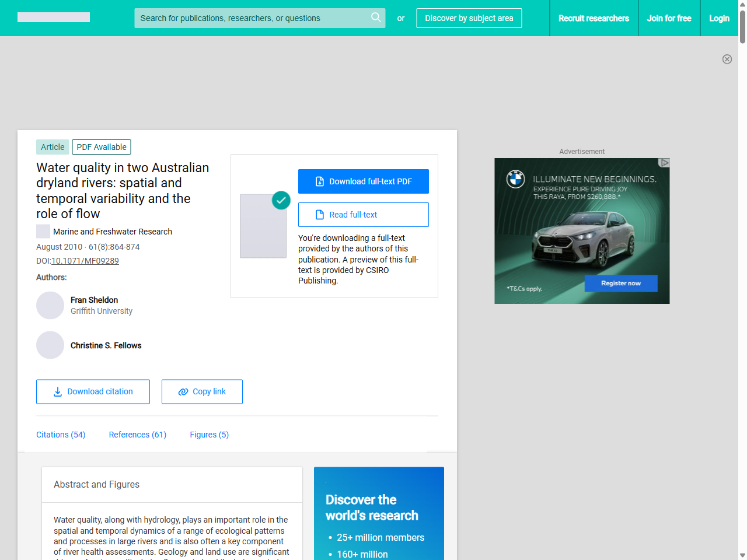
Task: Dismiss the ad using the circled X icon
Action: 727,59
